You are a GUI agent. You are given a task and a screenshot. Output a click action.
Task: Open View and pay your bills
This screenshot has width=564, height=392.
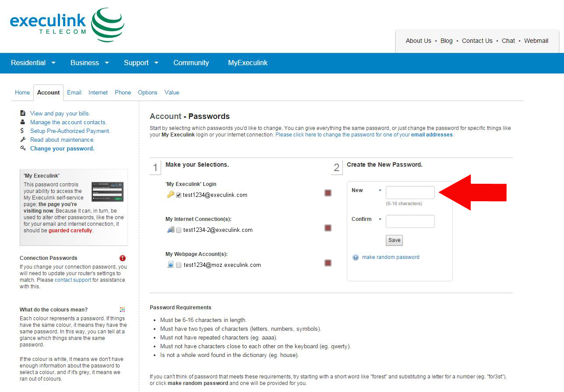click(x=60, y=113)
